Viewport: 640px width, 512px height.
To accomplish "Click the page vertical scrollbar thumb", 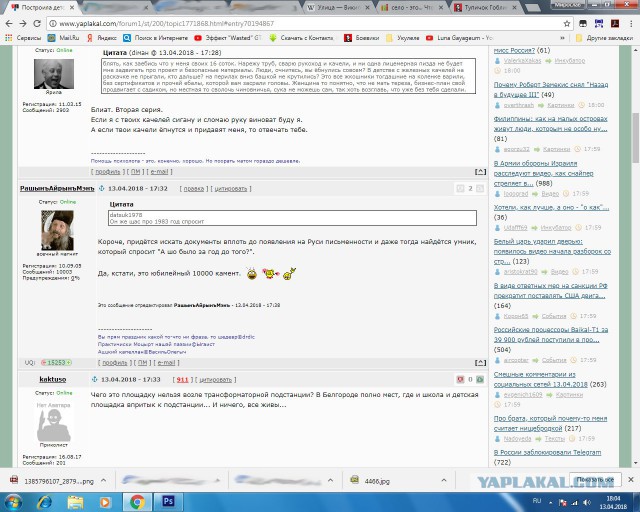I will click(636, 137).
